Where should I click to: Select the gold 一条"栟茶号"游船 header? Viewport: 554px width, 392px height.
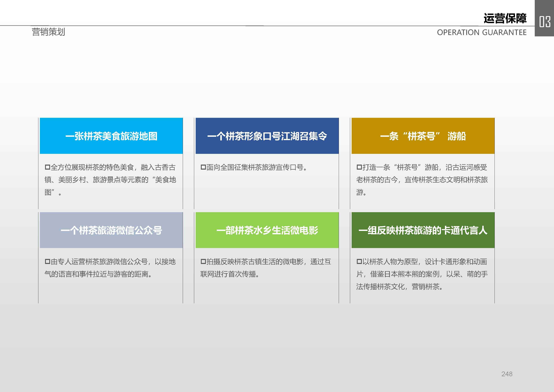click(423, 136)
